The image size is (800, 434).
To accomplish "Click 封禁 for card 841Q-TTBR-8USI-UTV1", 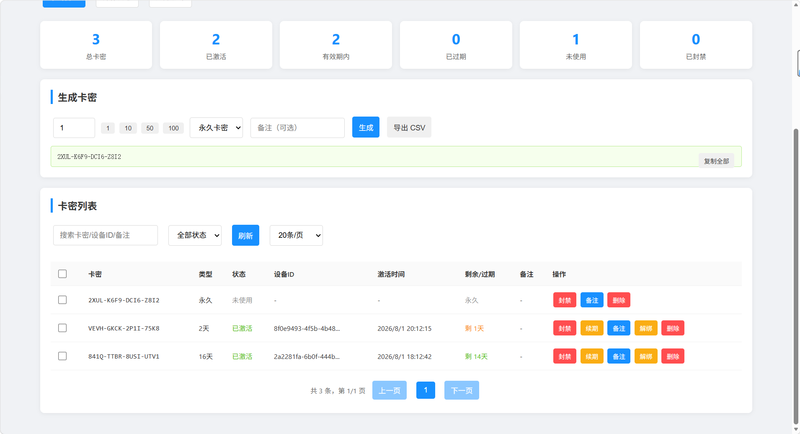I will tap(565, 356).
